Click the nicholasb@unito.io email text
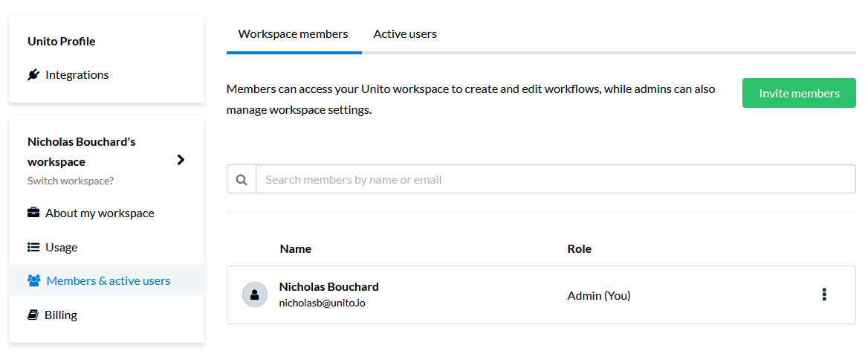This screenshot has width=868, height=357. point(323,303)
